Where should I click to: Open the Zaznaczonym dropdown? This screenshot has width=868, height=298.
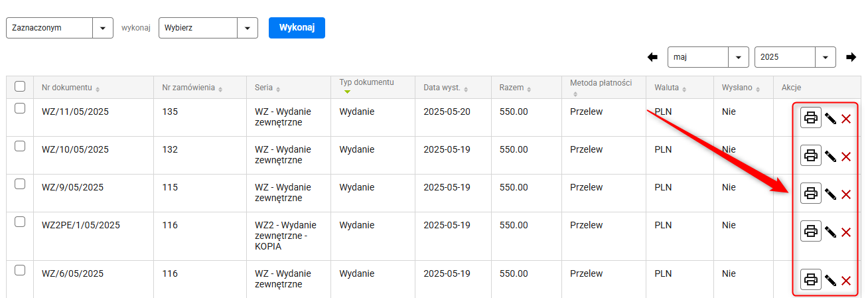click(x=59, y=28)
